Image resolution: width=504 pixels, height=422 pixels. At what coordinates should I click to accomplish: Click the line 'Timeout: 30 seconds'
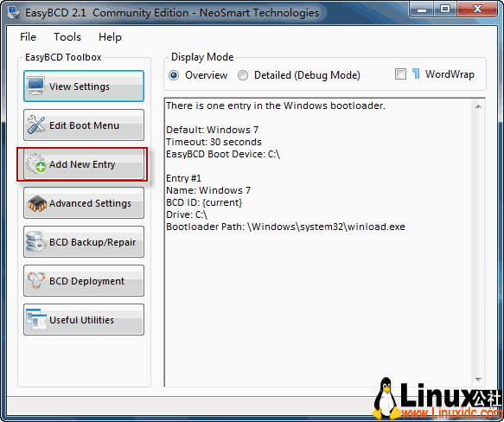point(214,142)
